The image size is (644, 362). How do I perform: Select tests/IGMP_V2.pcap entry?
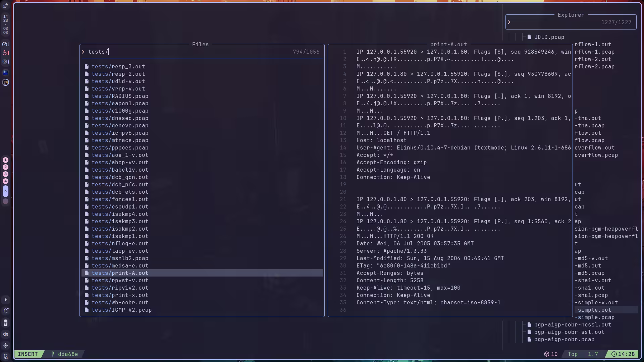pyautogui.click(x=121, y=310)
